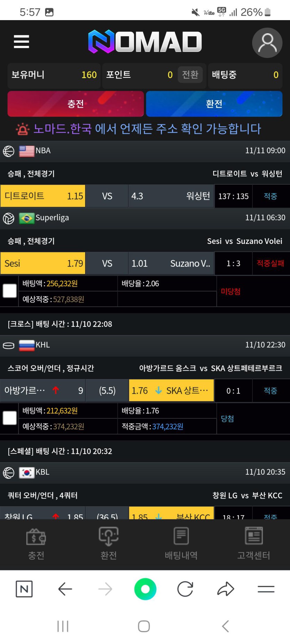This screenshot has width=290, height=644.
Task: Tap the user profile avatar icon
Action: pyautogui.click(x=267, y=43)
